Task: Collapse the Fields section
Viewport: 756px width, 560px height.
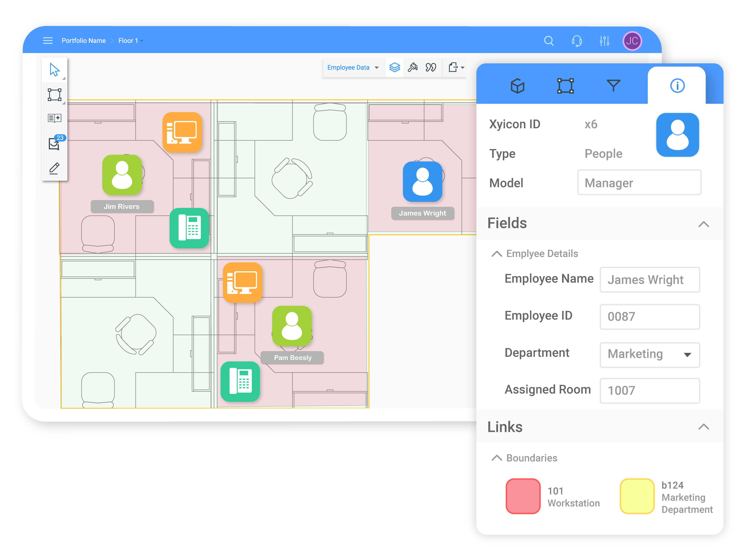Action: [703, 224]
